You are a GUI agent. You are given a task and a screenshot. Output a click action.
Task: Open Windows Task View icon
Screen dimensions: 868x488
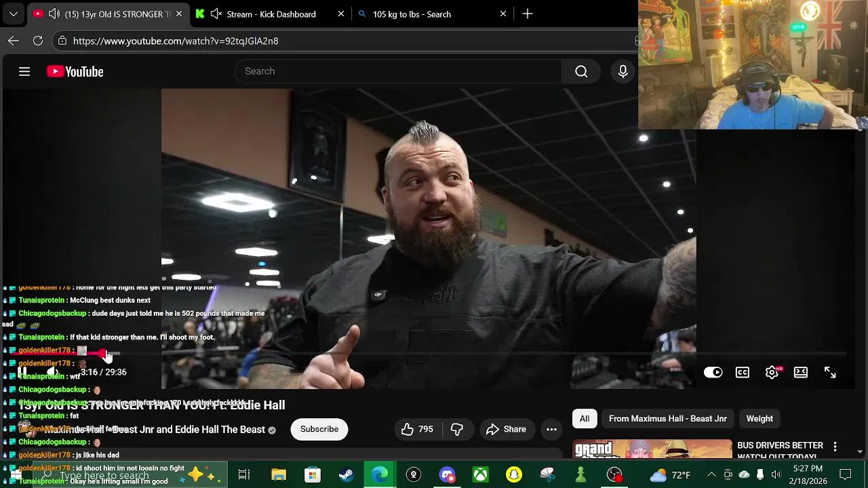click(x=244, y=475)
